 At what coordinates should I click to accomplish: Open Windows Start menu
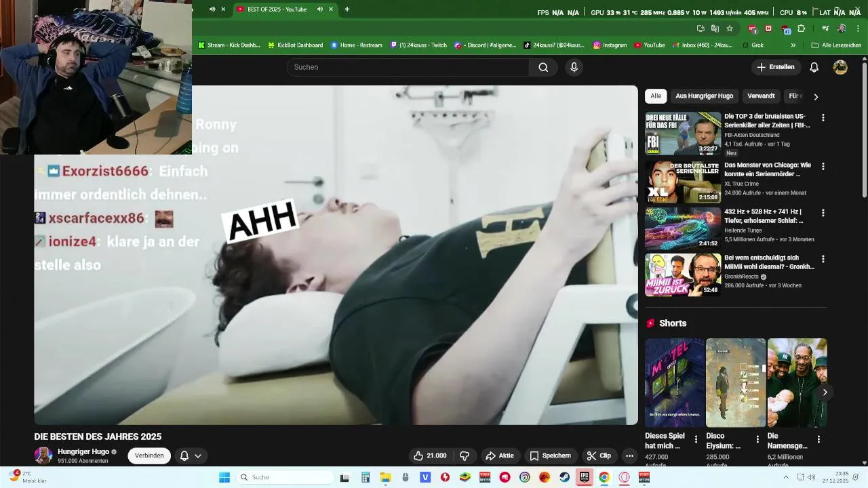click(x=224, y=477)
